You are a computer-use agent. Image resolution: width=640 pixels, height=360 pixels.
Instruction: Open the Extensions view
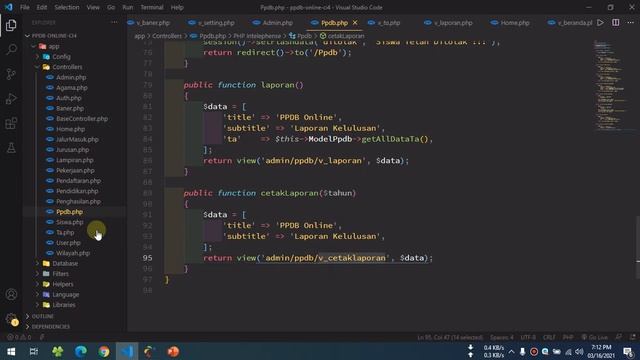(x=11, y=123)
